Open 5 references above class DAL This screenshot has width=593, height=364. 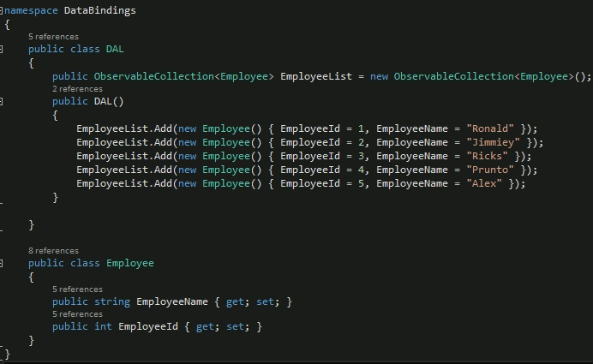tap(53, 37)
